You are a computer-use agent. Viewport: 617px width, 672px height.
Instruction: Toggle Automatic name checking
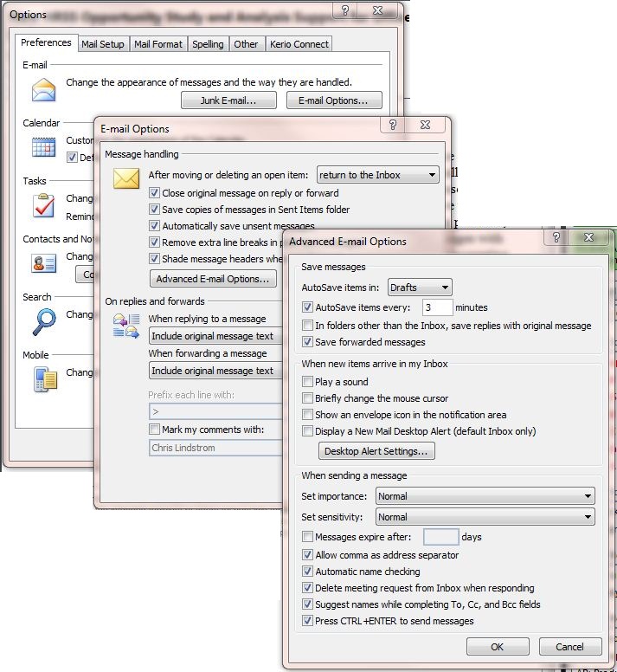pyautogui.click(x=307, y=572)
